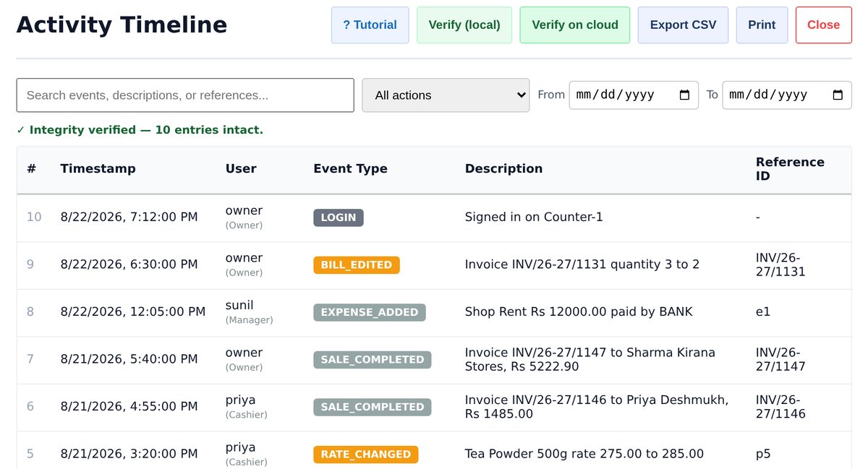The image size is (868, 469).
Task: Click timestamp 8/21/2026, 4:55:00 PM
Action: (129, 406)
